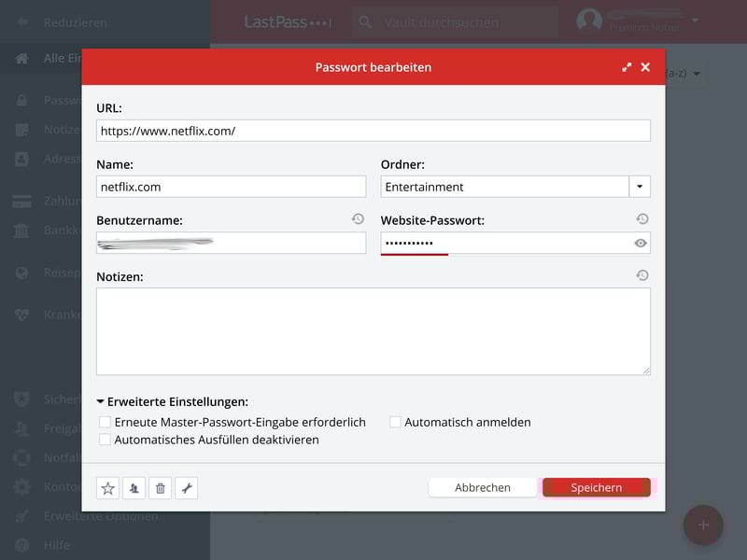This screenshot has width=747, height=560.
Task: Click into the URL field
Action: pos(373,131)
